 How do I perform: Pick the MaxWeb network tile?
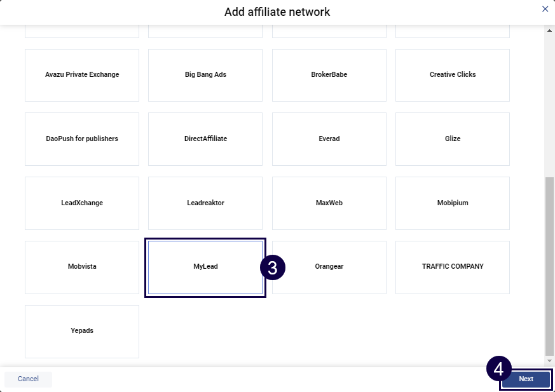coord(329,203)
